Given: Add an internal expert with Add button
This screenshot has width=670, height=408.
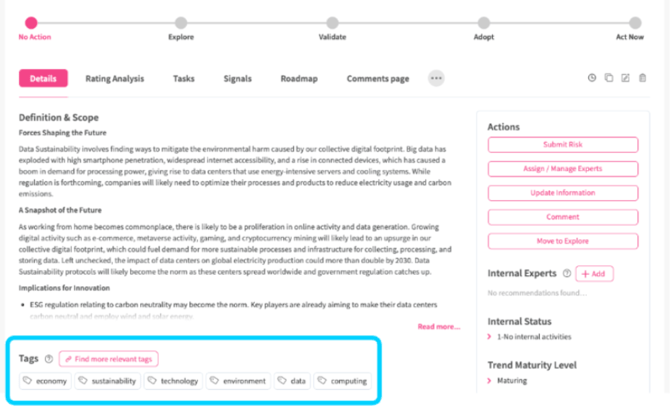Looking at the screenshot, I should click(x=594, y=274).
